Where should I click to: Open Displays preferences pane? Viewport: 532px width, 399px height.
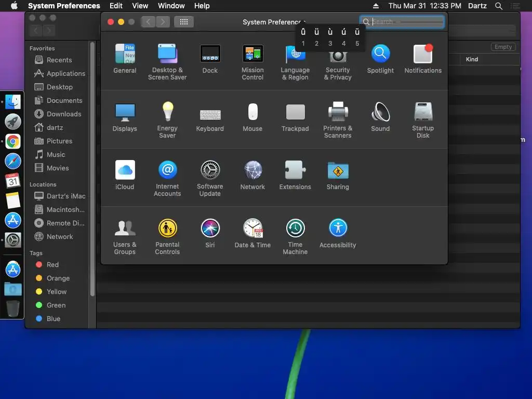click(125, 117)
